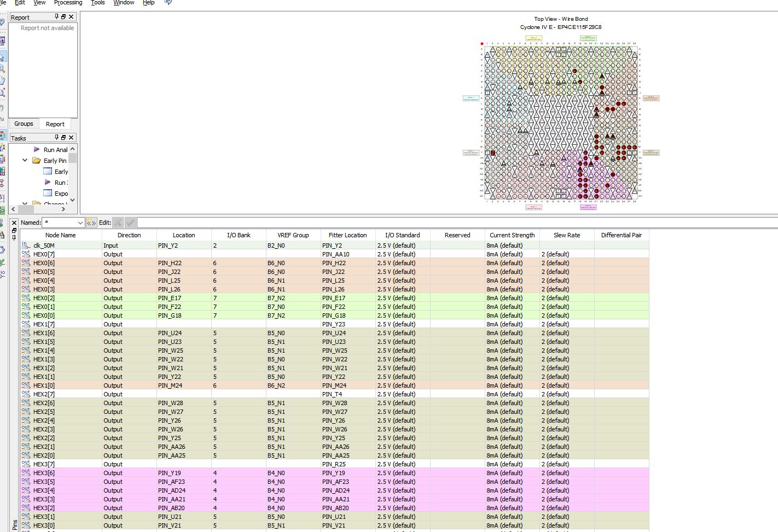Sort by Slew Rate column header

point(567,235)
